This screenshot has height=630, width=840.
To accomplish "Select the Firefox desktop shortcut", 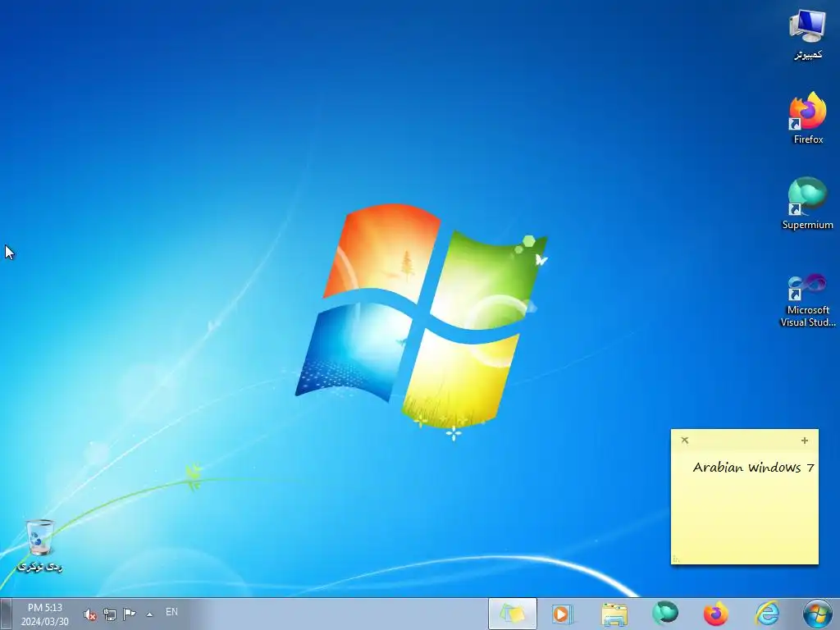I will pyautogui.click(x=807, y=118).
